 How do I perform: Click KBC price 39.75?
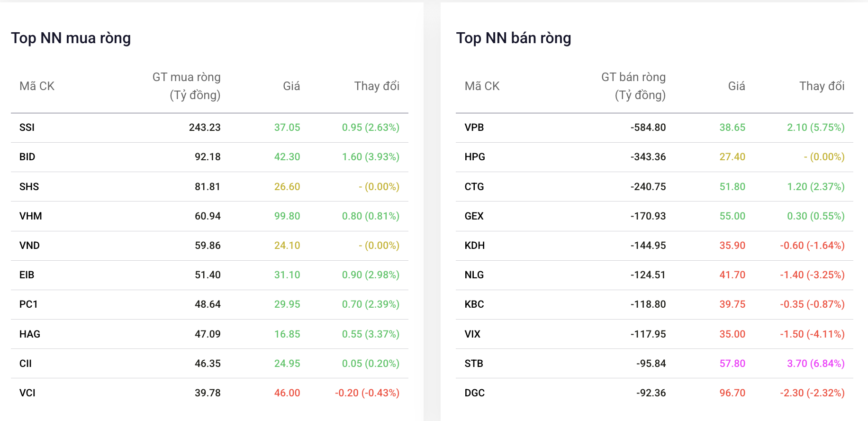click(732, 304)
